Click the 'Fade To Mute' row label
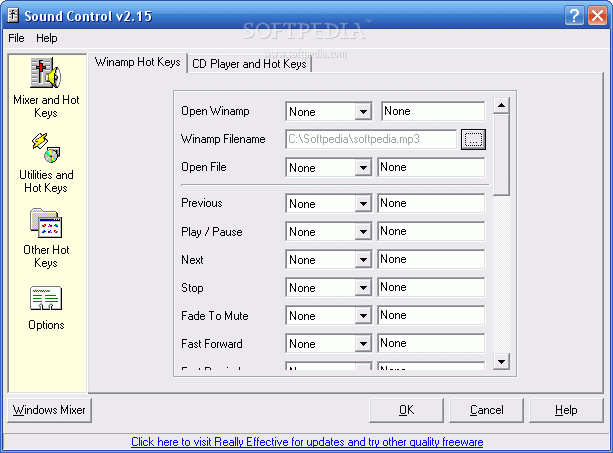 coord(215,316)
